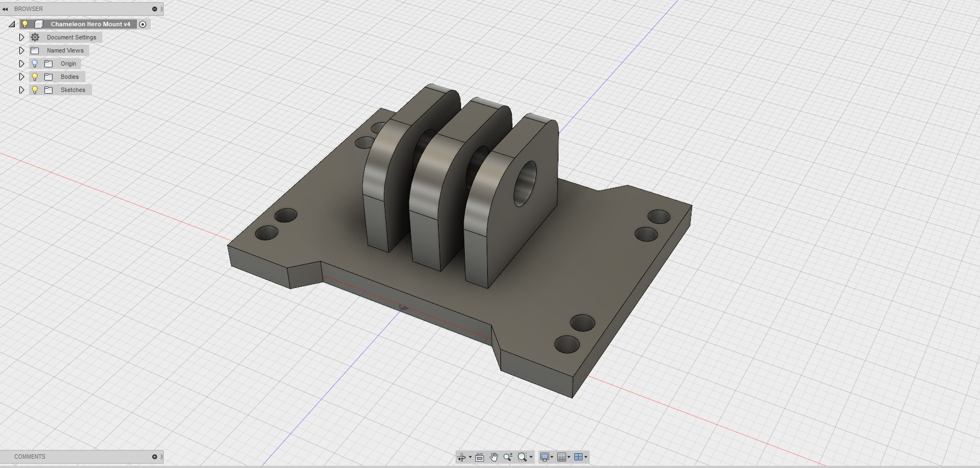Select the Origin label in browser

click(68, 63)
